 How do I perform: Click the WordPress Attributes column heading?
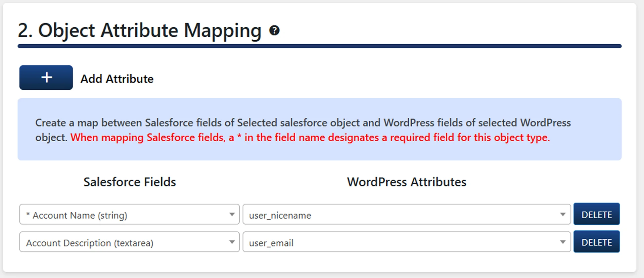point(407,182)
